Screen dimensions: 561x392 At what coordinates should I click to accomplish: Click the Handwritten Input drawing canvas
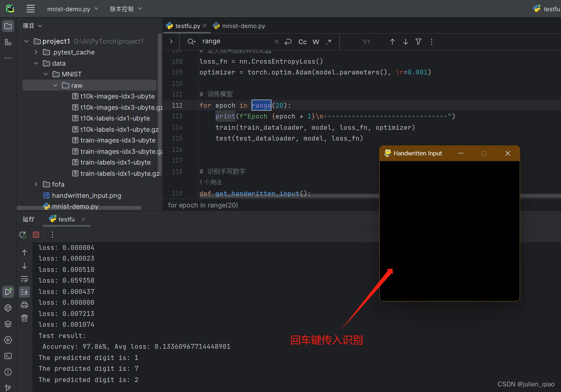(449, 231)
